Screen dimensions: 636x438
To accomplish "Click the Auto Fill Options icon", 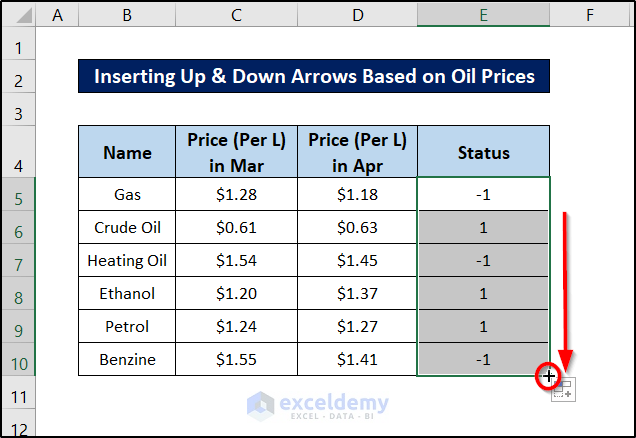I will point(563,389).
